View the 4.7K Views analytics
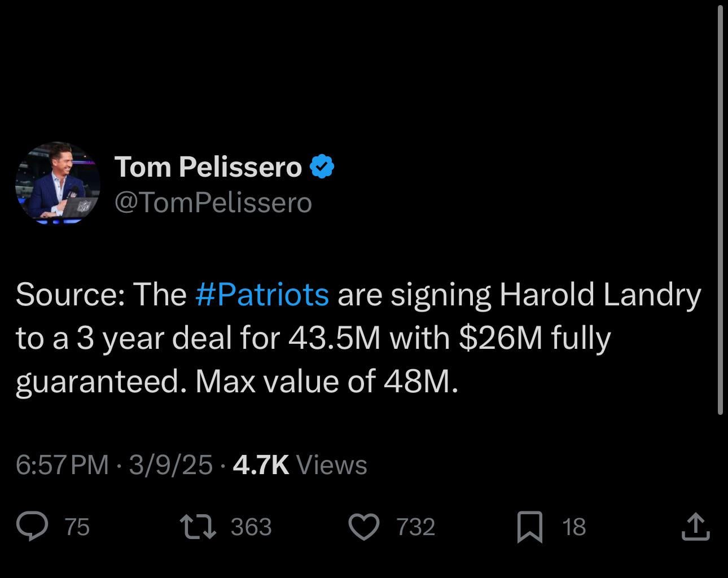 tap(298, 465)
